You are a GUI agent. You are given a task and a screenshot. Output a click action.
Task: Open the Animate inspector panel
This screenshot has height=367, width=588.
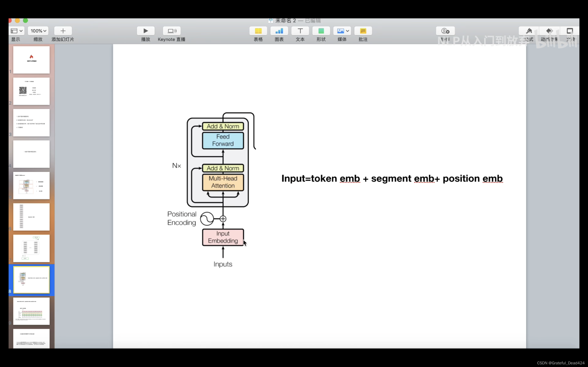click(549, 31)
